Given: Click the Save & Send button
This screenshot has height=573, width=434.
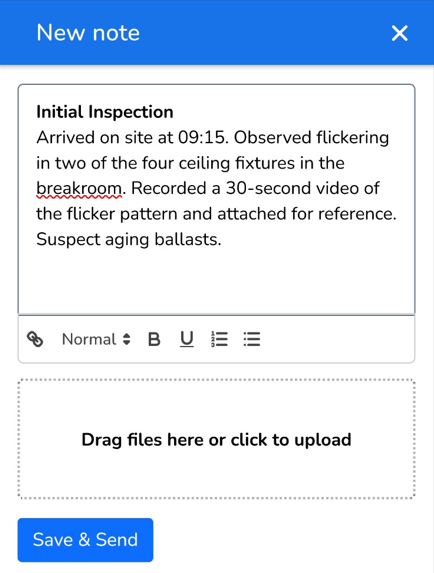Looking at the screenshot, I should 85,540.
